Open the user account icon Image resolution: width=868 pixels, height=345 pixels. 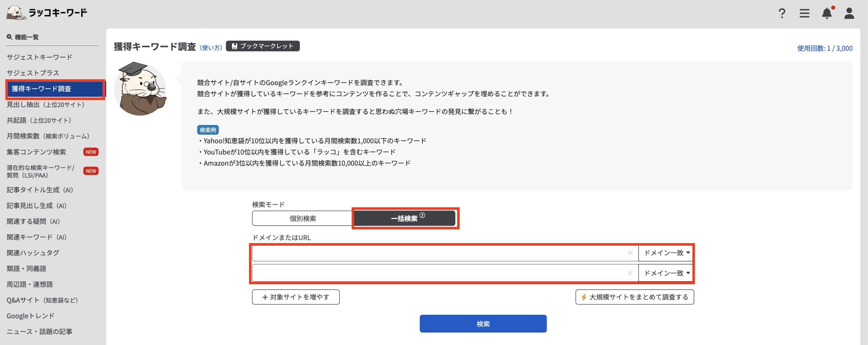[x=849, y=13]
